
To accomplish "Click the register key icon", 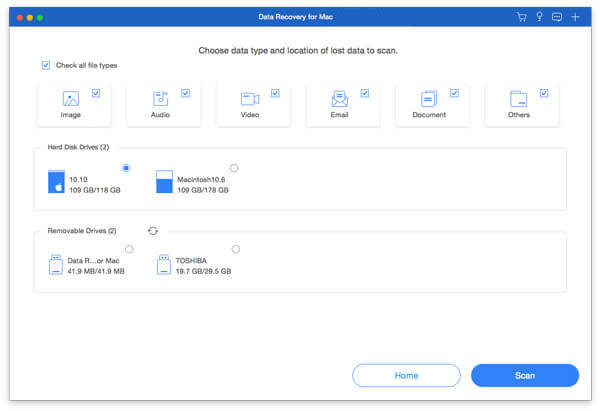I will pos(539,17).
